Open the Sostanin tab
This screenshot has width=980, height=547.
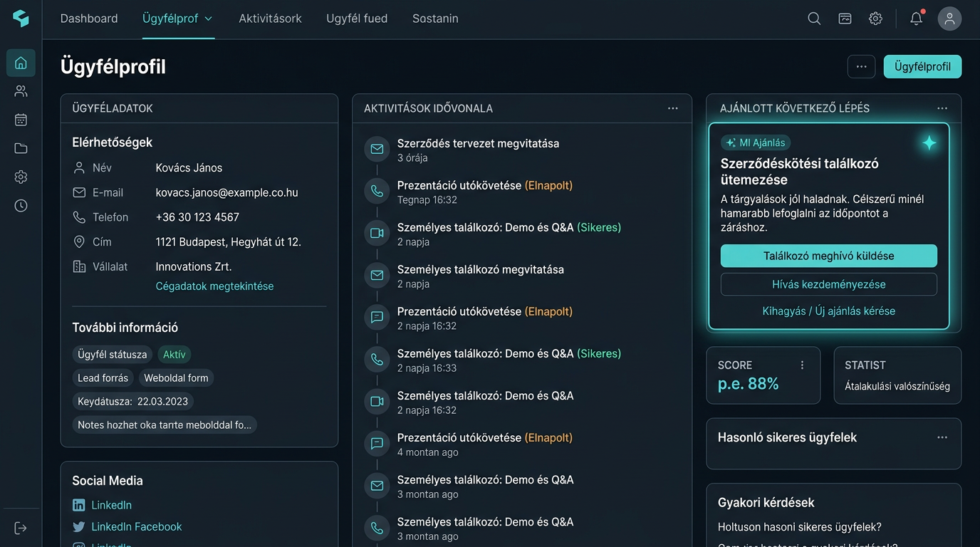(435, 19)
